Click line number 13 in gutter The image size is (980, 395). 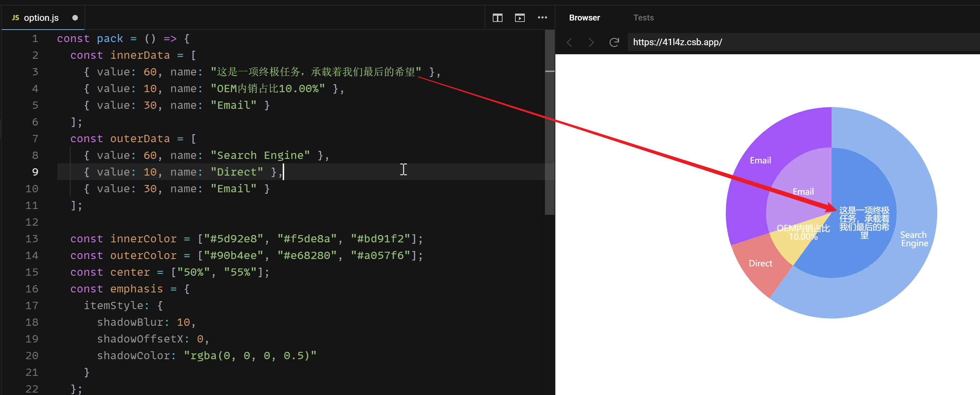(x=32, y=239)
